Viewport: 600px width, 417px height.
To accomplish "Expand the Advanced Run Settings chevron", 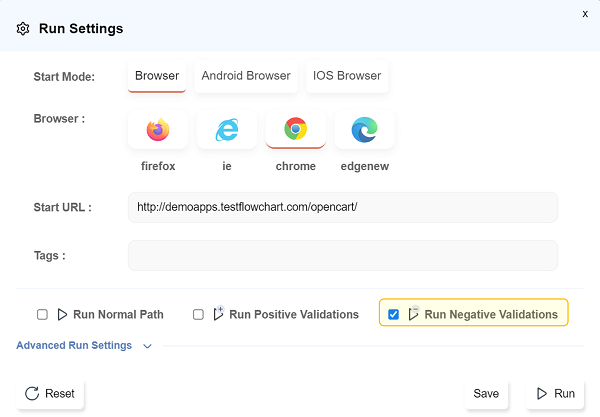I will click(147, 346).
